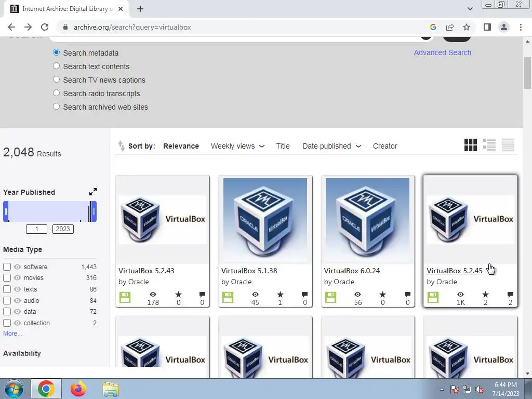Share this page via share icon
Viewport: 532px width, 399px height.
tap(450, 27)
